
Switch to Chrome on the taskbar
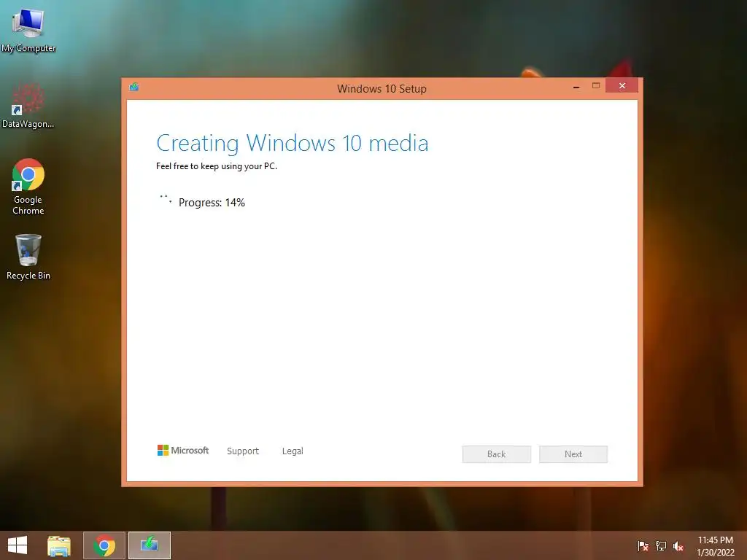(104, 545)
